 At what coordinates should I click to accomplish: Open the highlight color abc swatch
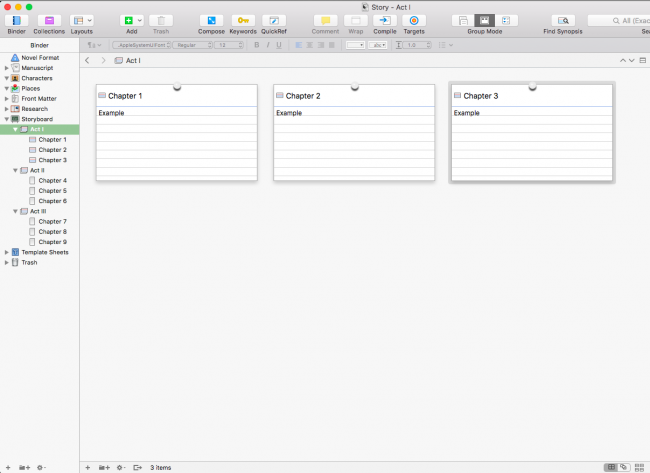378,45
